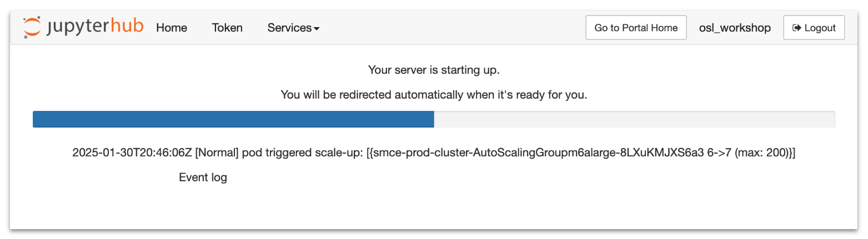This screenshot has width=868, height=239.
Task: Click the JupyterHub logo icon
Action: point(32,27)
